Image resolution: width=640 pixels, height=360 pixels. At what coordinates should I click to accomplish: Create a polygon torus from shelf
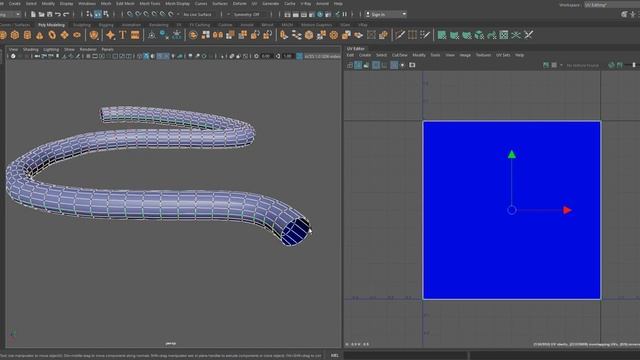pos(52,35)
